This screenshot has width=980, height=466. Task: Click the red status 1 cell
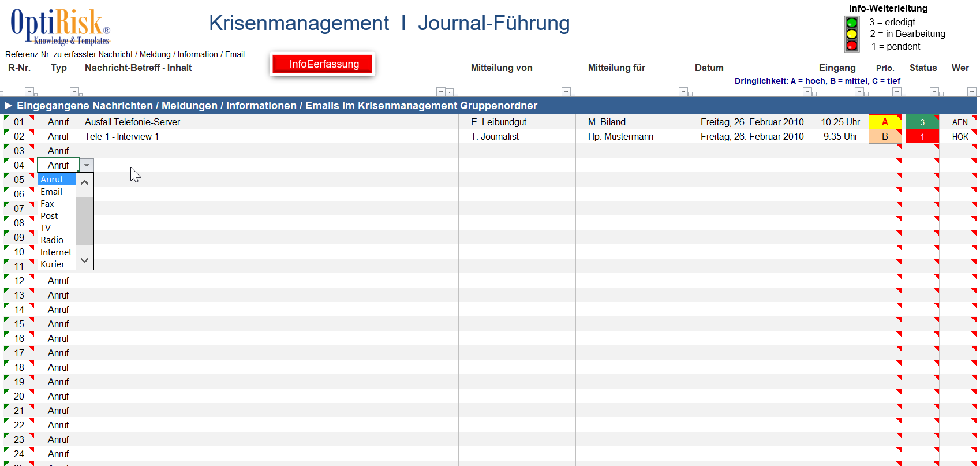tap(922, 137)
